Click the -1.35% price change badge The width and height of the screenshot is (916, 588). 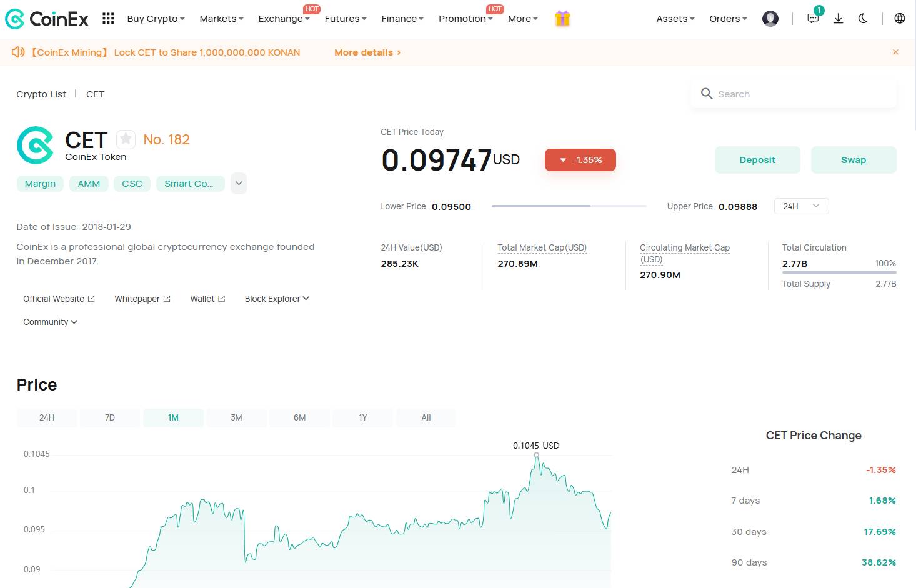(580, 160)
